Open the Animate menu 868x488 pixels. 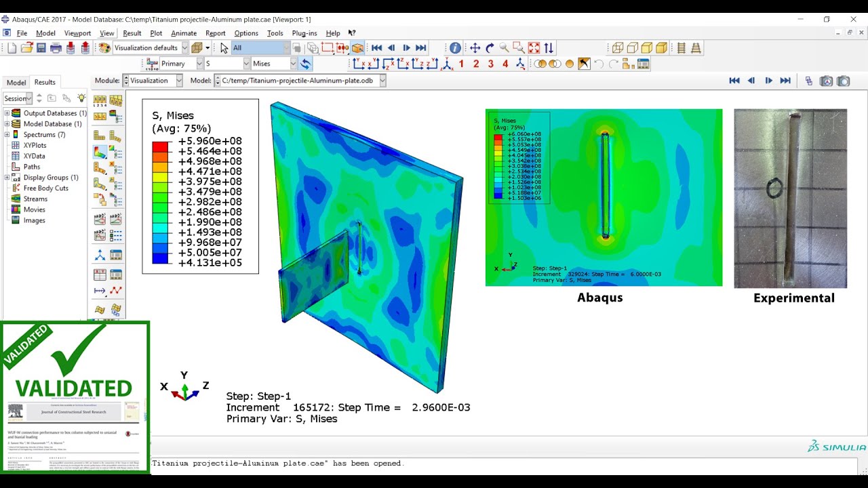pyautogui.click(x=183, y=33)
